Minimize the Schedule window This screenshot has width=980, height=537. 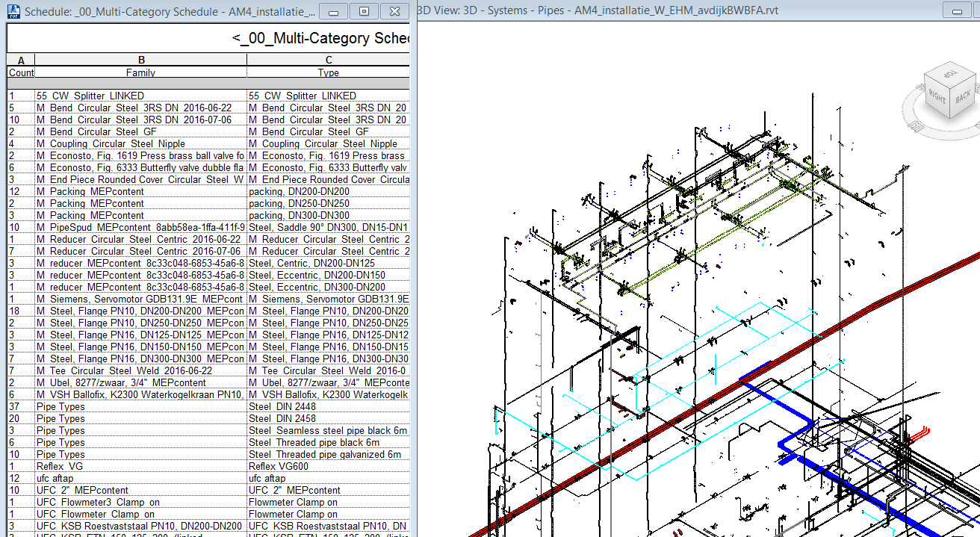point(335,11)
